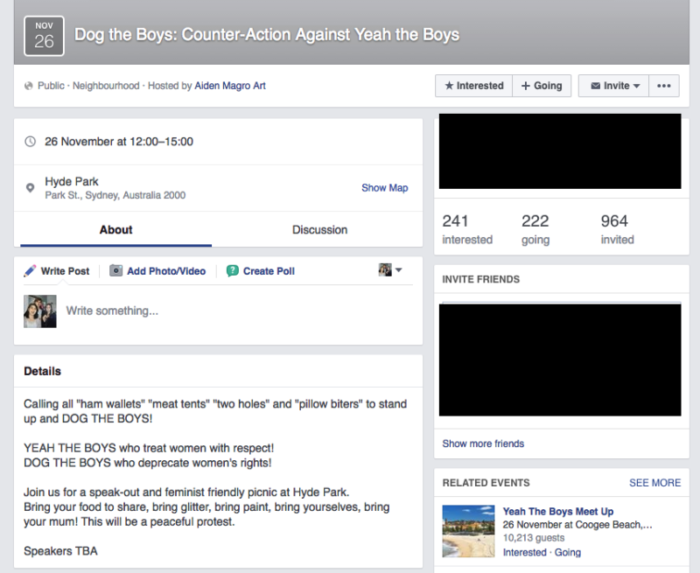
Task: Open the three-dot more options button
Action: click(x=663, y=86)
